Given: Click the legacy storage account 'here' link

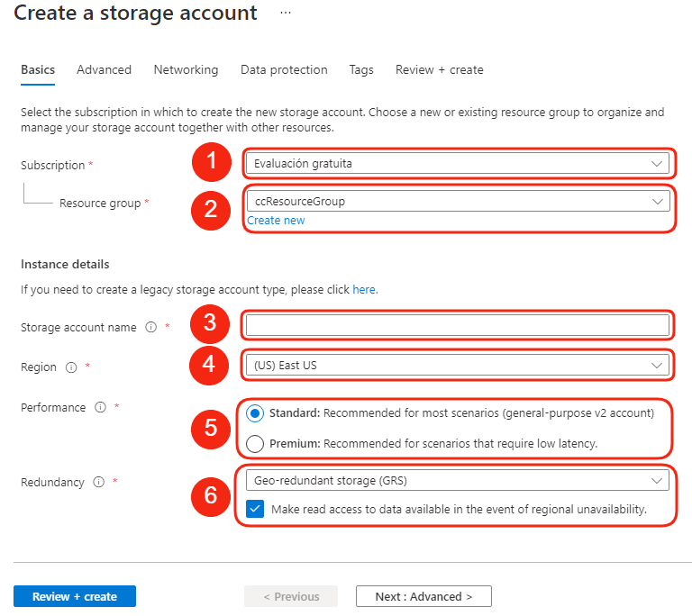Looking at the screenshot, I should click(365, 289).
